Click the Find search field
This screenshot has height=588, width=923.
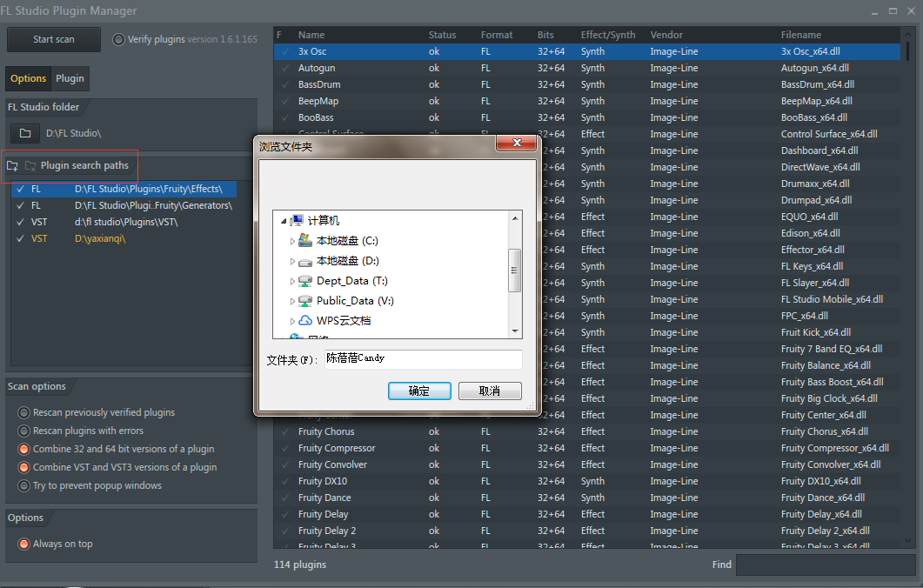click(826, 565)
